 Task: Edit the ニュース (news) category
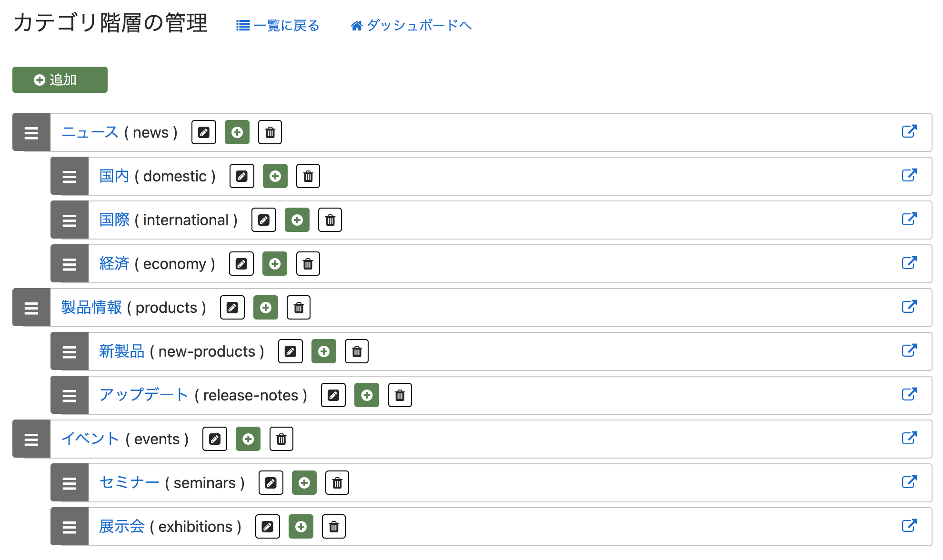pos(204,132)
